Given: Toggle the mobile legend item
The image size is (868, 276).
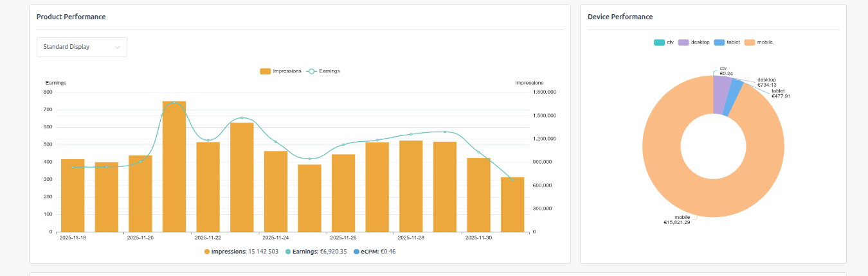Looking at the screenshot, I should point(759,42).
